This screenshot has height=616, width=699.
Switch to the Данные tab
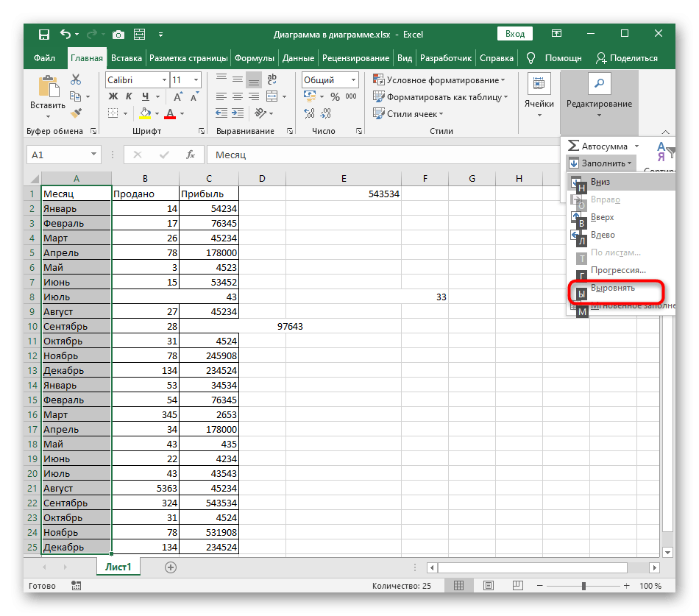coord(298,58)
